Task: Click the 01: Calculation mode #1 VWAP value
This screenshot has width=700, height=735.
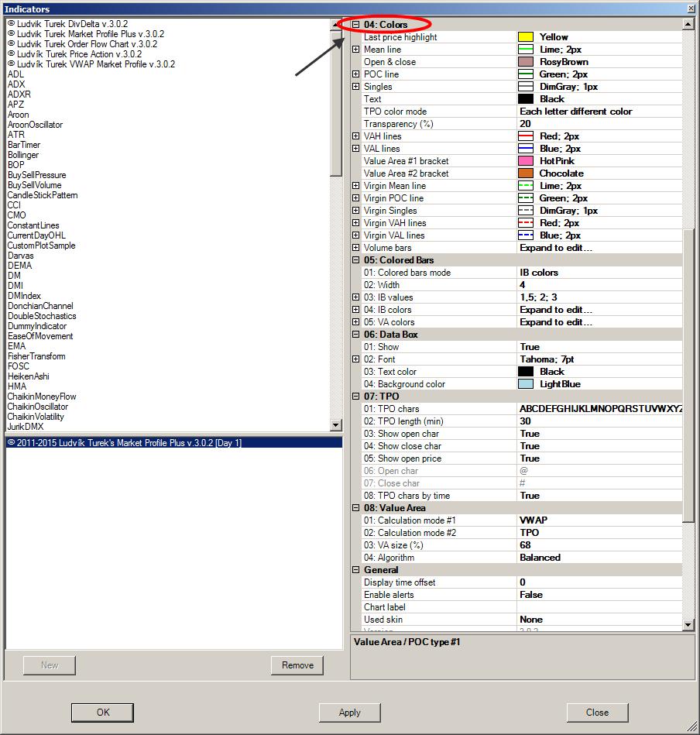Action: [x=599, y=520]
